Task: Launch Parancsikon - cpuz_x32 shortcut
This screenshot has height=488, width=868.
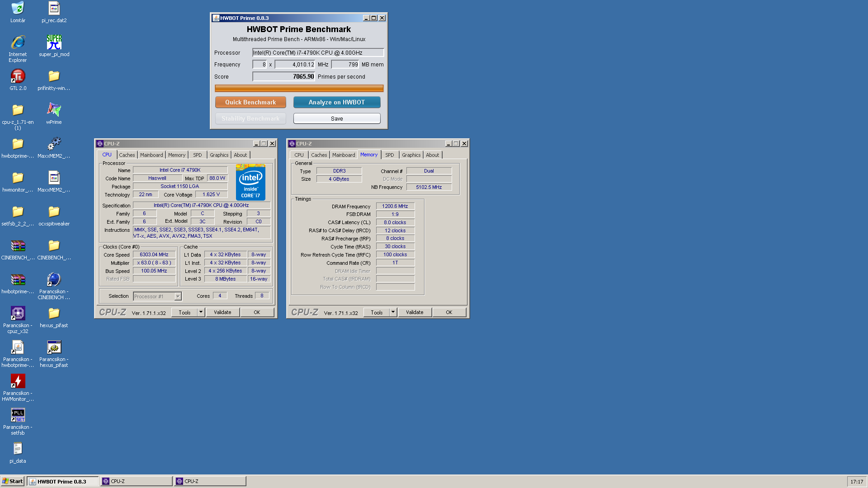Action: pyautogui.click(x=18, y=313)
